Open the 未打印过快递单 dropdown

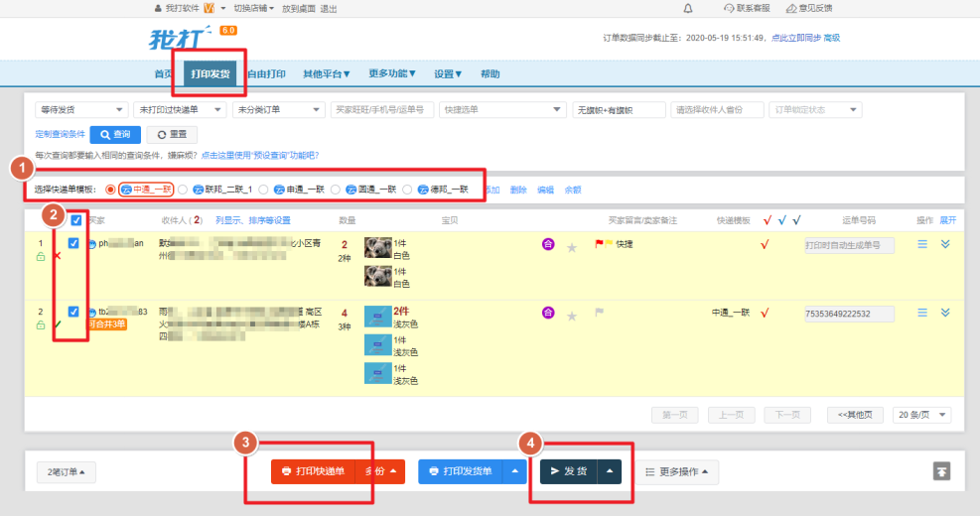(180, 110)
